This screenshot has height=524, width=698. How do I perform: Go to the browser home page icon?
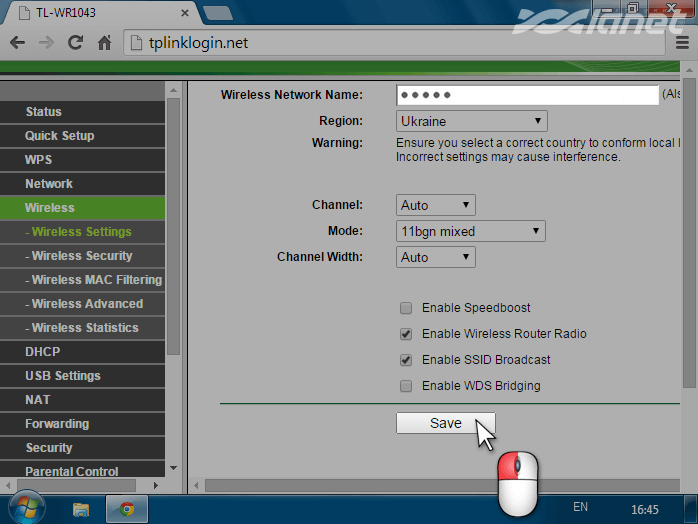104,43
